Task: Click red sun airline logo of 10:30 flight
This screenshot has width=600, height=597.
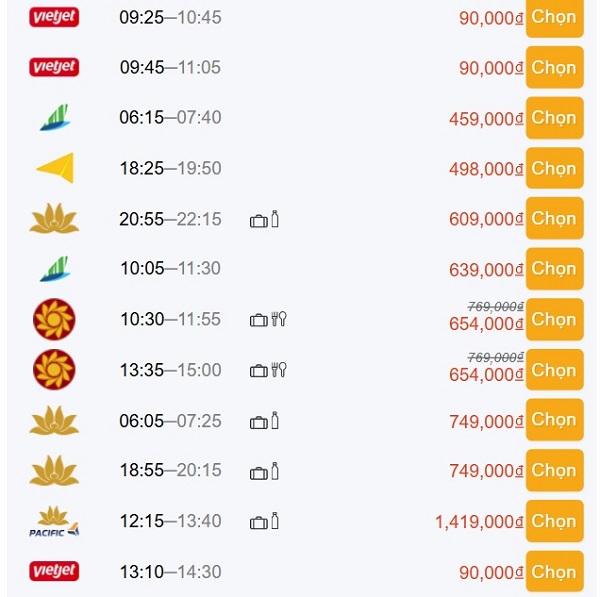Action: (x=54, y=320)
